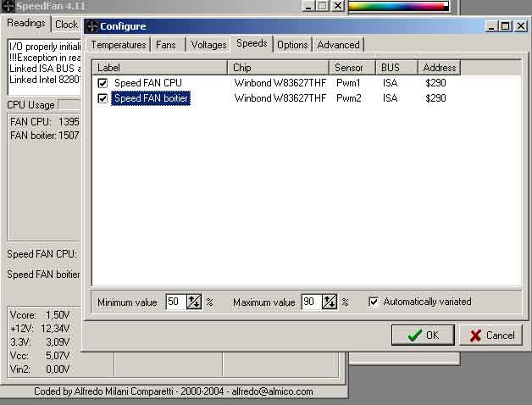Sort by the Chip column header
This screenshot has width=532, height=405.
click(x=278, y=68)
